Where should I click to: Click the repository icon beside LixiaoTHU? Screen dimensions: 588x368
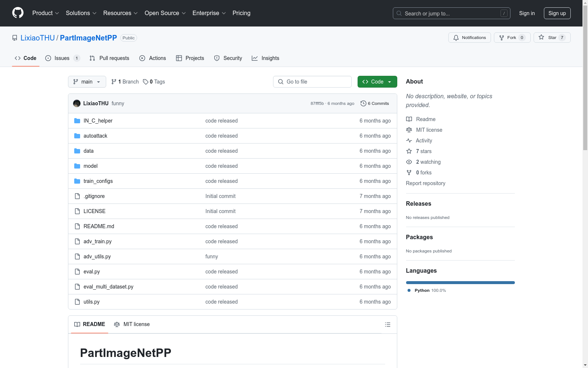(15, 38)
